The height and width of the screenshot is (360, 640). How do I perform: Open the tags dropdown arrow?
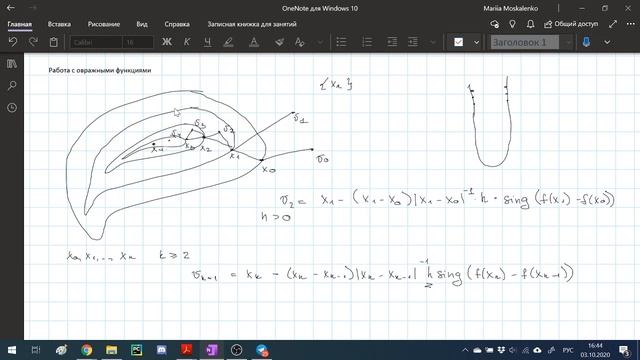[x=476, y=42]
